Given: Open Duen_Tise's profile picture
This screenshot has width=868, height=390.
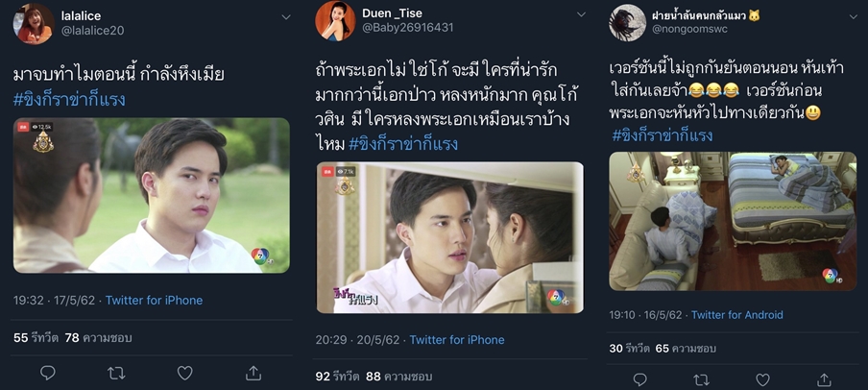Looking at the screenshot, I should click(335, 21).
